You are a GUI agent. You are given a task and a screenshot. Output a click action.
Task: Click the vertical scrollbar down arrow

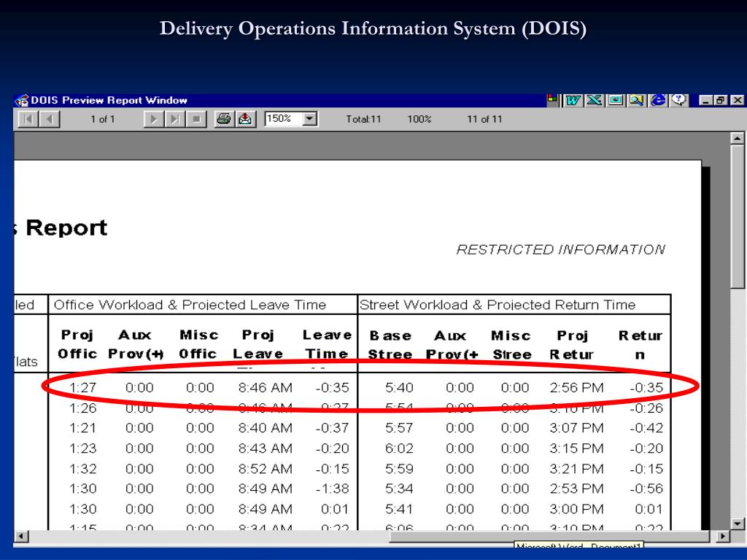(x=737, y=524)
